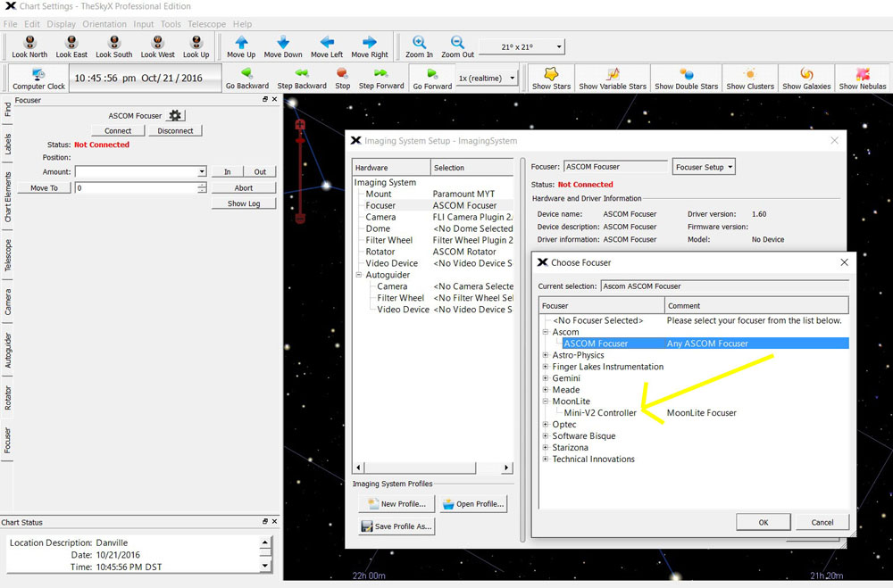The width and height of the screenshot is (893, 588).
Task: Click the Move Right arrow icon
Action: pos(370,42)
